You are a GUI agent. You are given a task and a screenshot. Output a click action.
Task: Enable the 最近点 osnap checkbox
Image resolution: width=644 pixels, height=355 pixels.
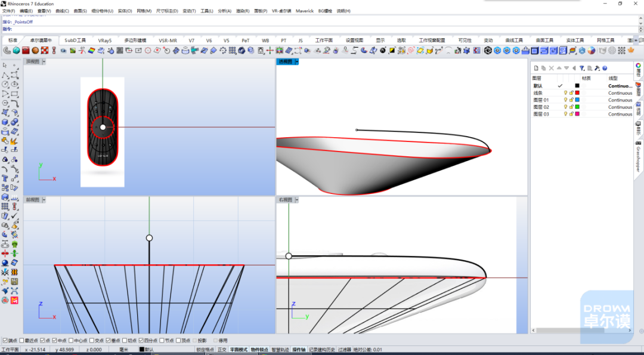(x=22, y=341)
